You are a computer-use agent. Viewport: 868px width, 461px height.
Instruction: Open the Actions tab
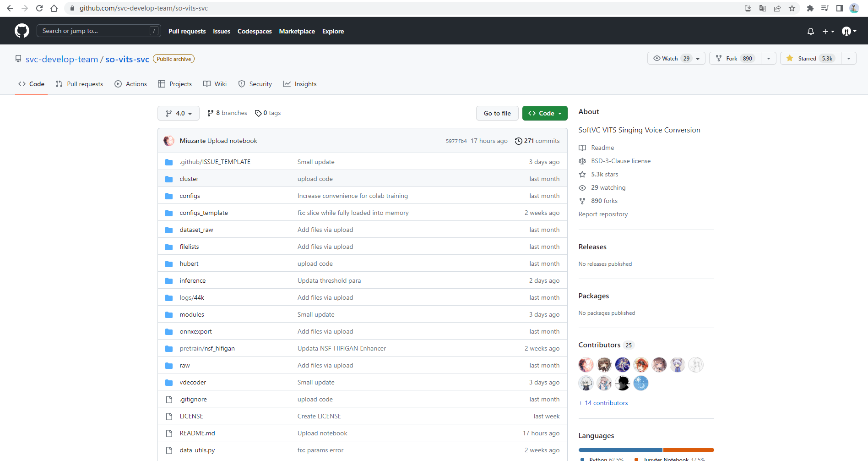pos(131,84)
